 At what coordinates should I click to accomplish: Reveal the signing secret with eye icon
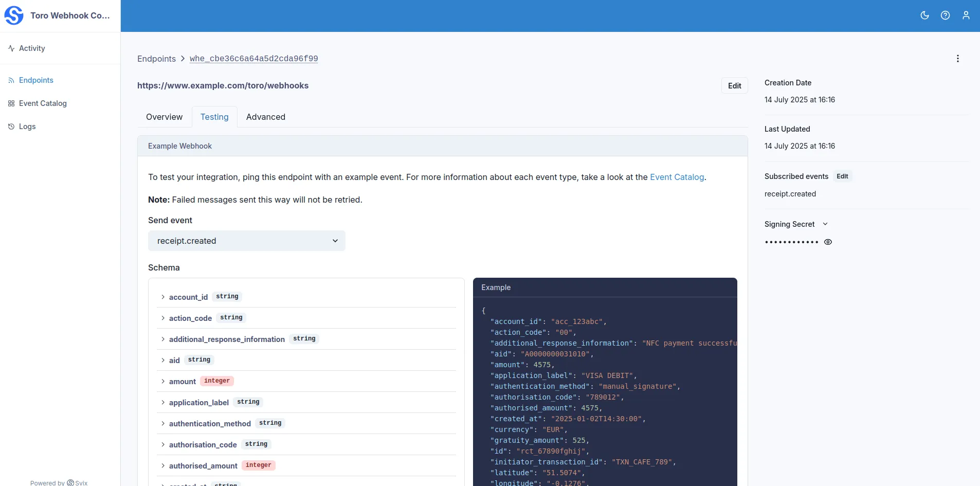(x=828, y=242)
